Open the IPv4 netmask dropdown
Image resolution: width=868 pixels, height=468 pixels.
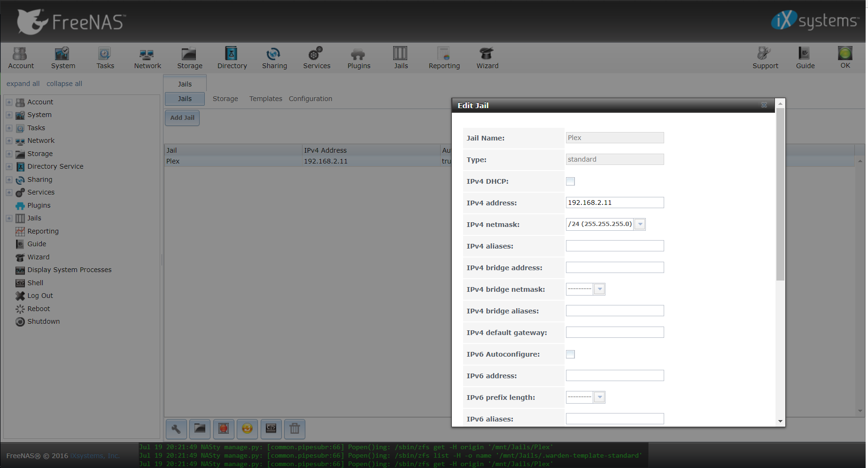tap(640, 224)
